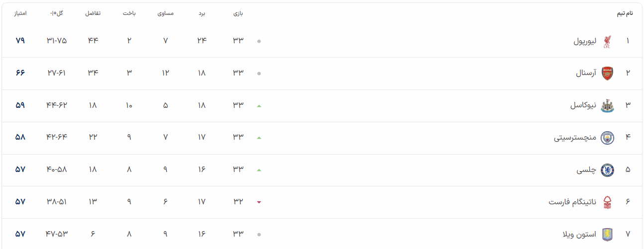Click the Liverpool club crest
This screenshot has width=644, height=249.
click(607, 41)
